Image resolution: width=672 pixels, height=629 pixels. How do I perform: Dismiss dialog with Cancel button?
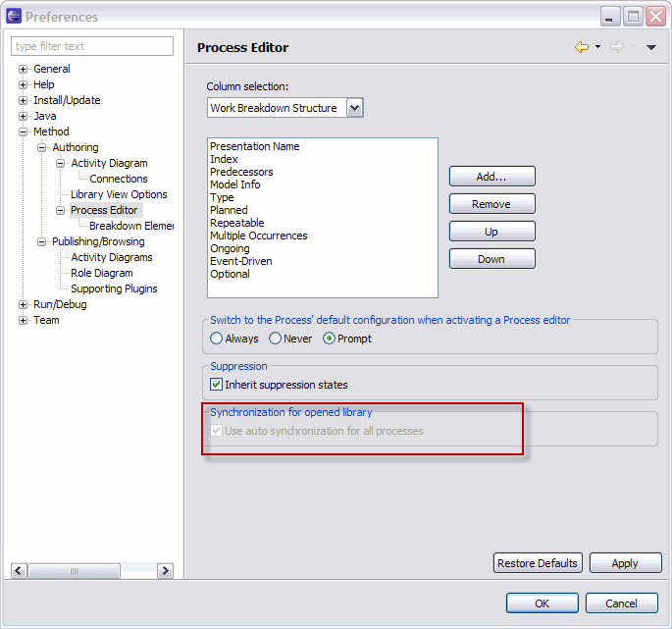tap(621, 603)
